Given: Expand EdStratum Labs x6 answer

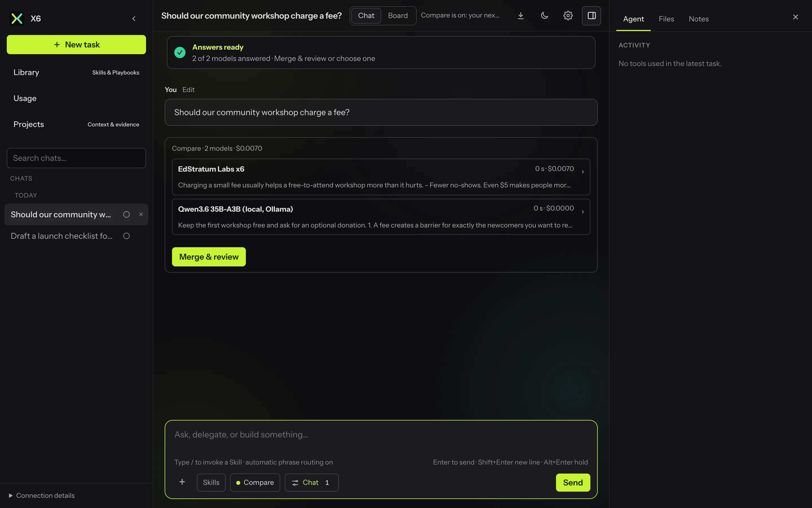Looking at the screenshot, I should pyautogui.click(x=381, y=177).
